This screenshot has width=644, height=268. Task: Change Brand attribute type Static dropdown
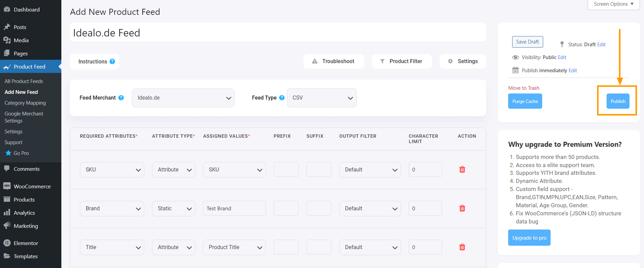tap(174, 209)
